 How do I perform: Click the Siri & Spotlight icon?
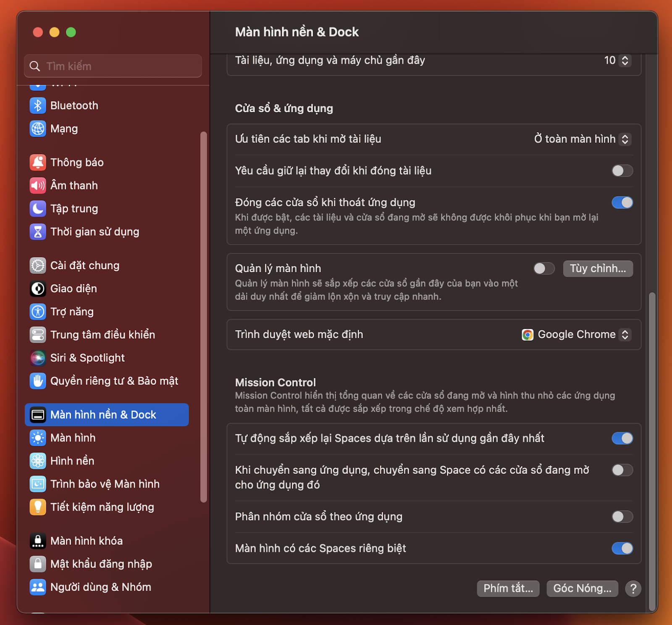pyautogui.click(x=38, y=358)
